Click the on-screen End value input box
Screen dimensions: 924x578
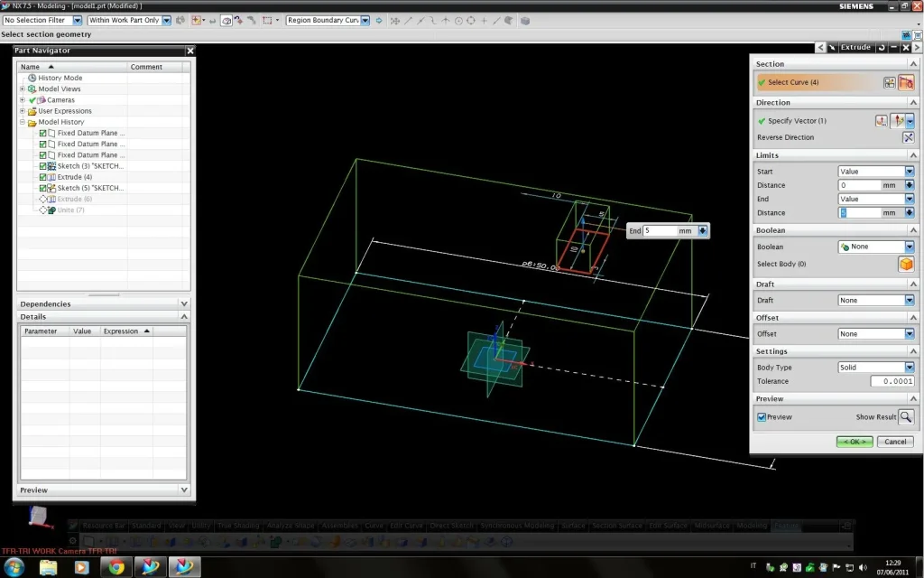[x=660, y=230]
